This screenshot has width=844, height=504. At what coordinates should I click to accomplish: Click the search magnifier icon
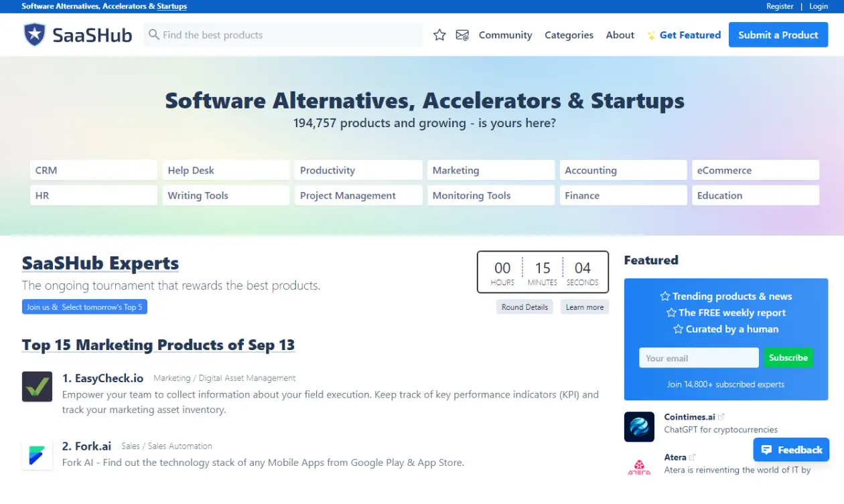(154, 35)
